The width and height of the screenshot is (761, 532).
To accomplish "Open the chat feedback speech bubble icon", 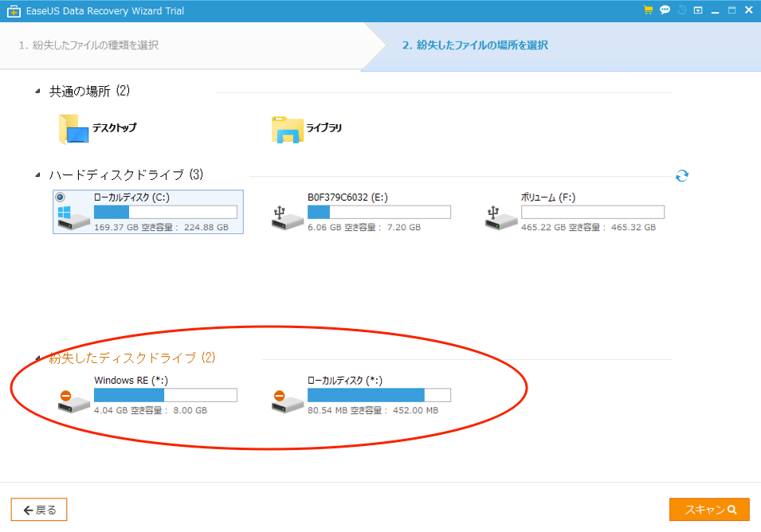I will click(x=665, y=10).
